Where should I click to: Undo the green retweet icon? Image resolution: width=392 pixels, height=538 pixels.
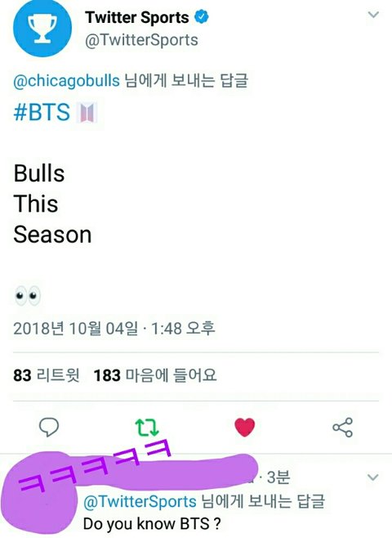pyautogui.click(x=147, y=427)
